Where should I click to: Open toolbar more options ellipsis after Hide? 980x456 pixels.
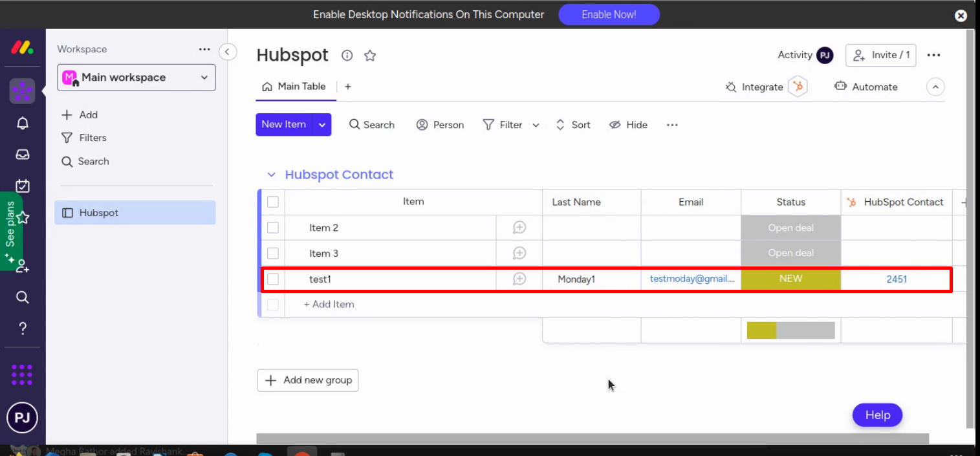(672, 125)
